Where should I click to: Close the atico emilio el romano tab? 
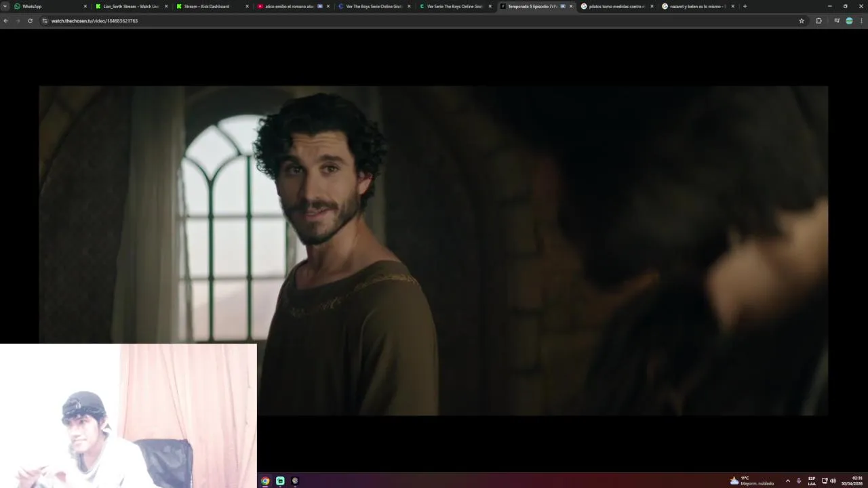pos(328,6)
